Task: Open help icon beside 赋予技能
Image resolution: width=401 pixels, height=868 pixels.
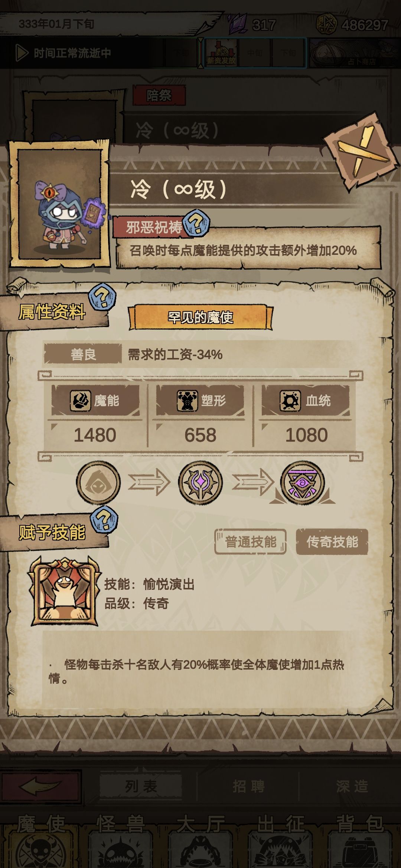Action: pos(104,519)
